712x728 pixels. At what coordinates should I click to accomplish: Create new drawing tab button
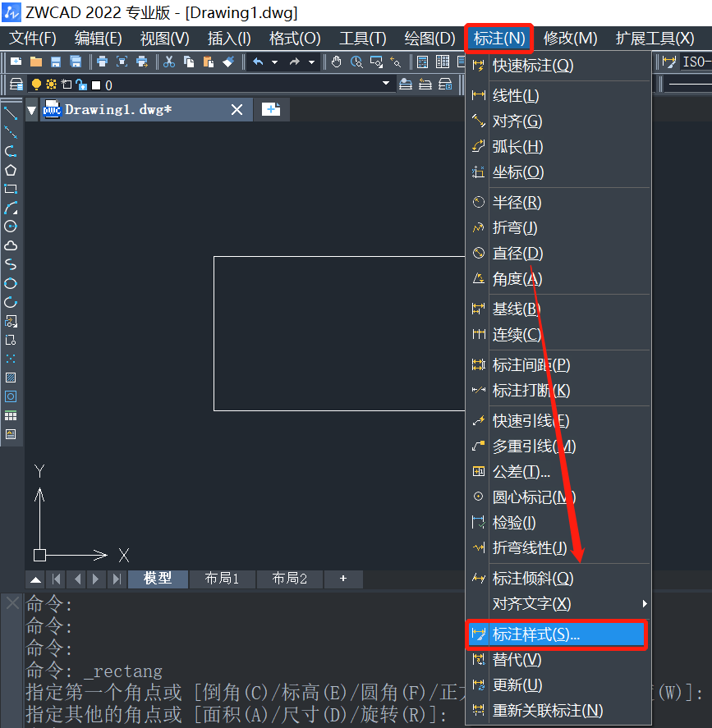[x=271, y=110]
